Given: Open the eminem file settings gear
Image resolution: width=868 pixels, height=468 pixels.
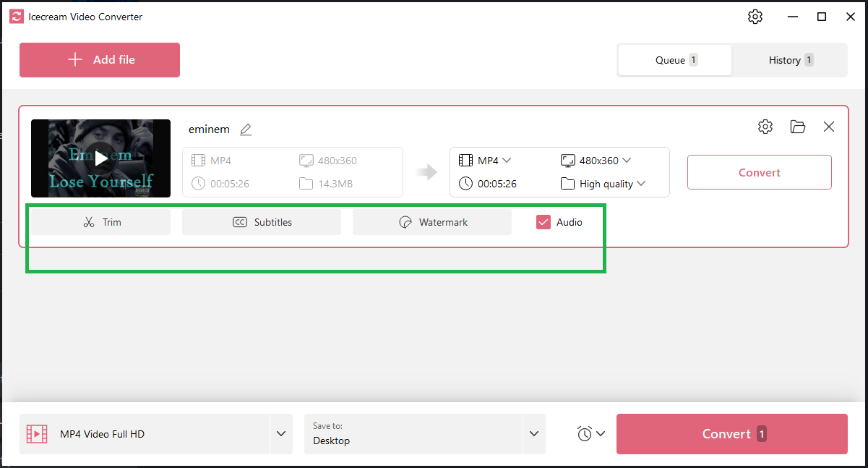Looking at the screenshot, I should [765, 127].
